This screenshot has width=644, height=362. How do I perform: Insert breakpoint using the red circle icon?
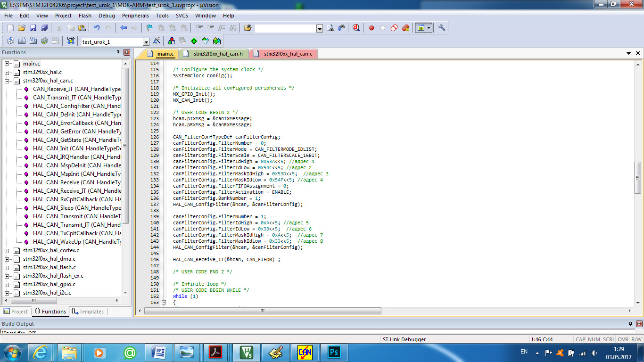pos(372,28)
